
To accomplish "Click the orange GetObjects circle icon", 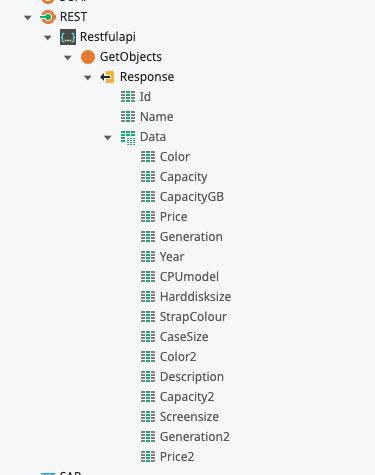I will [88, 57].
